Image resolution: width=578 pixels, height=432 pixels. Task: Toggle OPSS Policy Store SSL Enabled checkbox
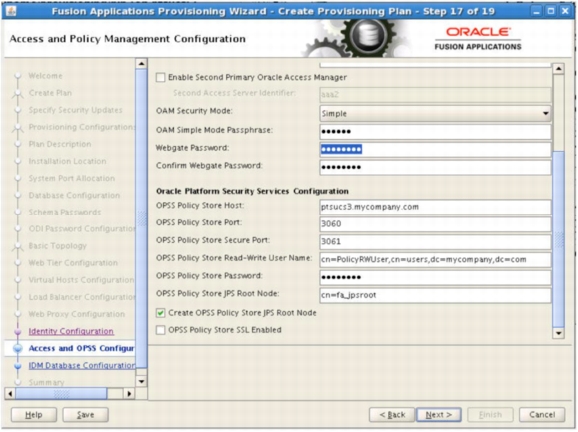point(160,330)
